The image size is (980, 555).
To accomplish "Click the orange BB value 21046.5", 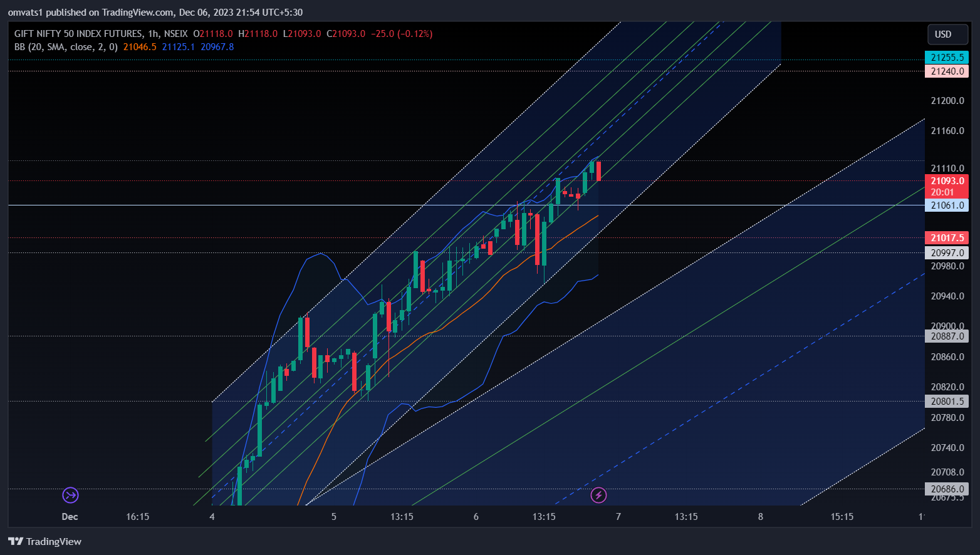I will (x=140, y=47).
